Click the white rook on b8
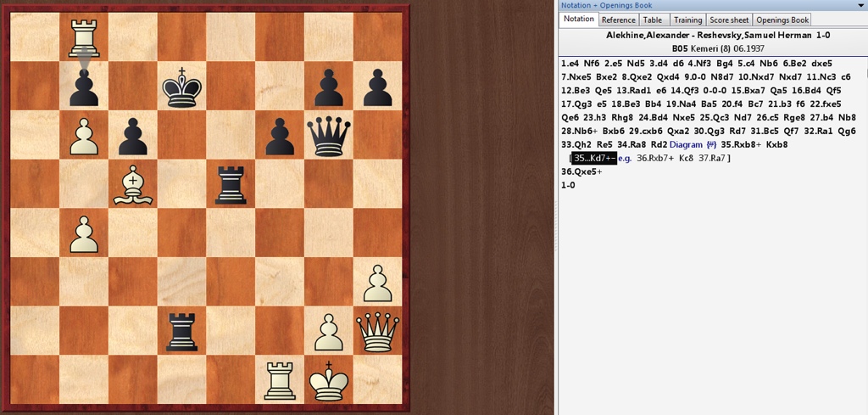This screenshot has height=415, width=868. pos(84,37)
